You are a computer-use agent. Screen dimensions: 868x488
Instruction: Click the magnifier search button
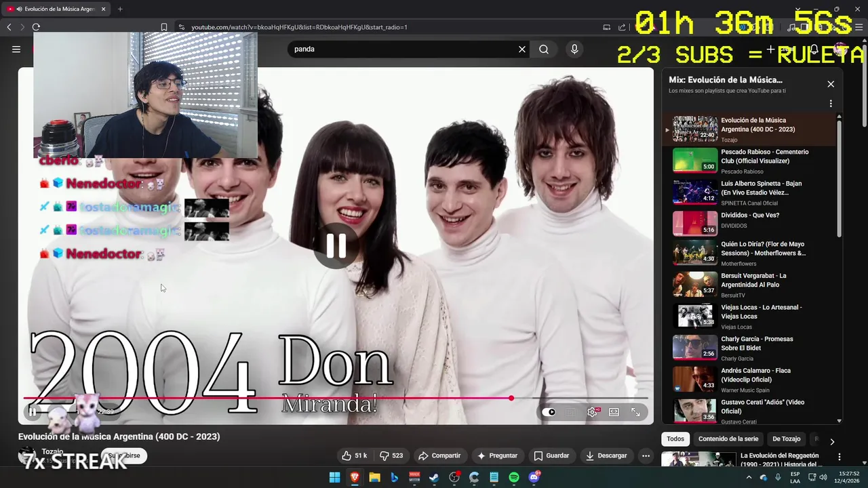tap(544, 49)
